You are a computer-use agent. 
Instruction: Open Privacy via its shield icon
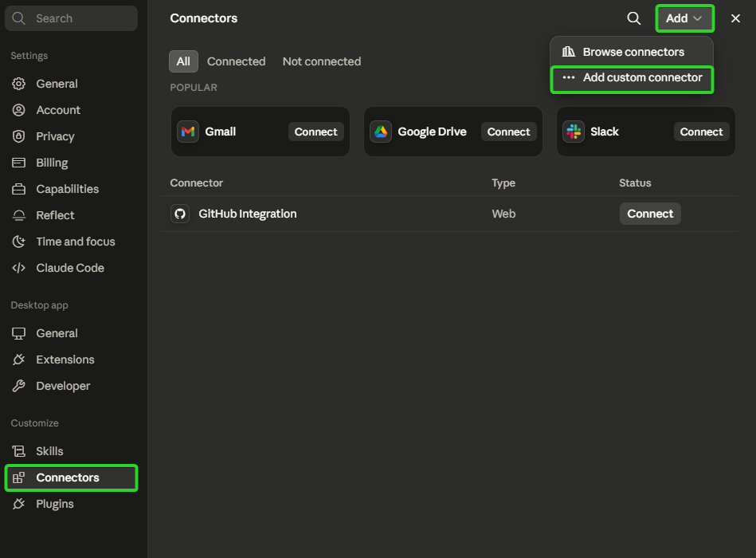pyautogui.click(x=19, y=136)
